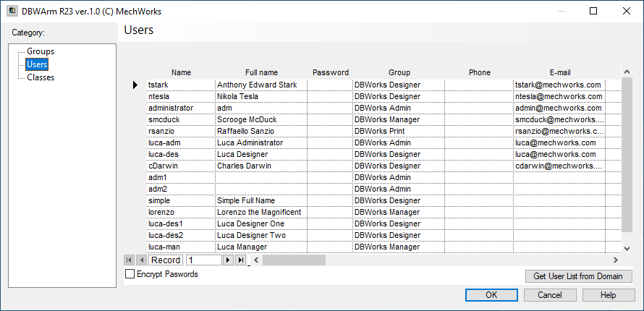Viewport: 644px width, 311px height.
Task: Go to next record arrow
Action: click(x=228, y=260)
